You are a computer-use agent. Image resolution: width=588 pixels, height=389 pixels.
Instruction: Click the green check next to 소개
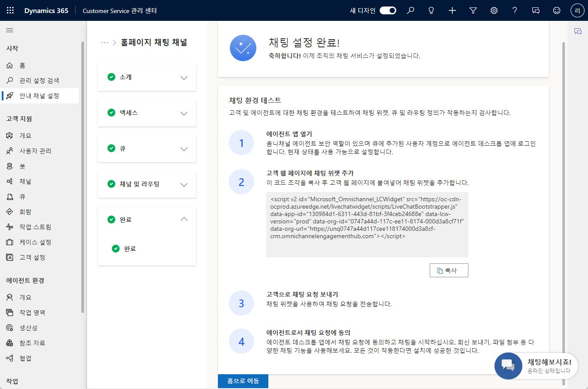tap(111, 77)
